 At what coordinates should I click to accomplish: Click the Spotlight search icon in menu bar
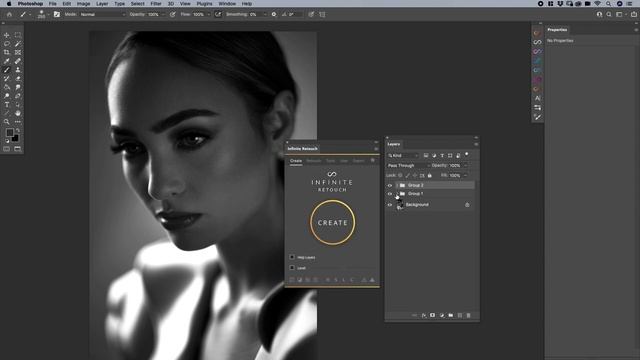608,4
